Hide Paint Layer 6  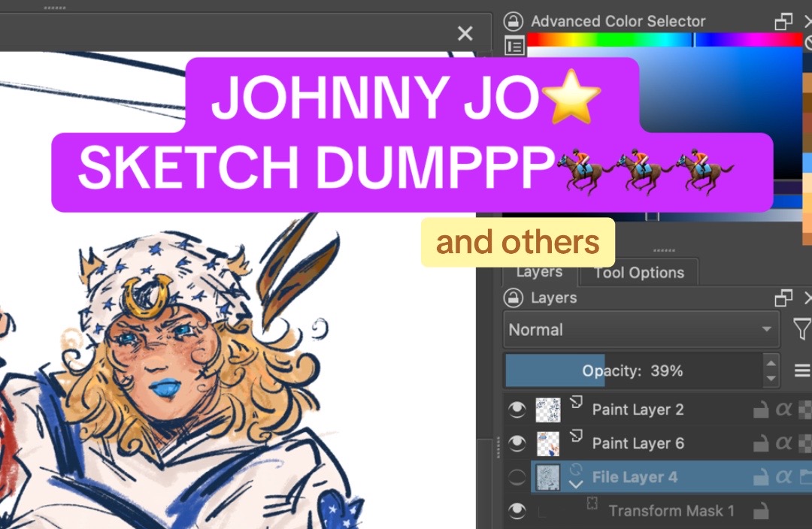click(x=517, y=443)
